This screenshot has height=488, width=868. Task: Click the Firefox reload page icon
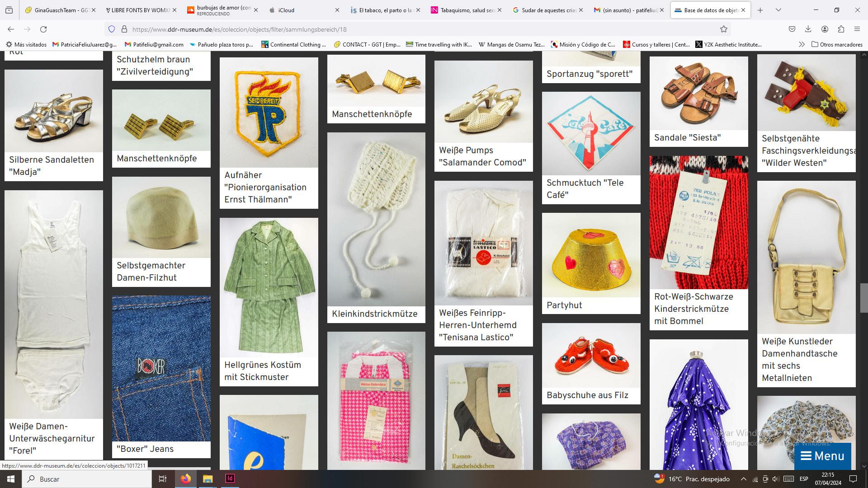click(43, 29)
